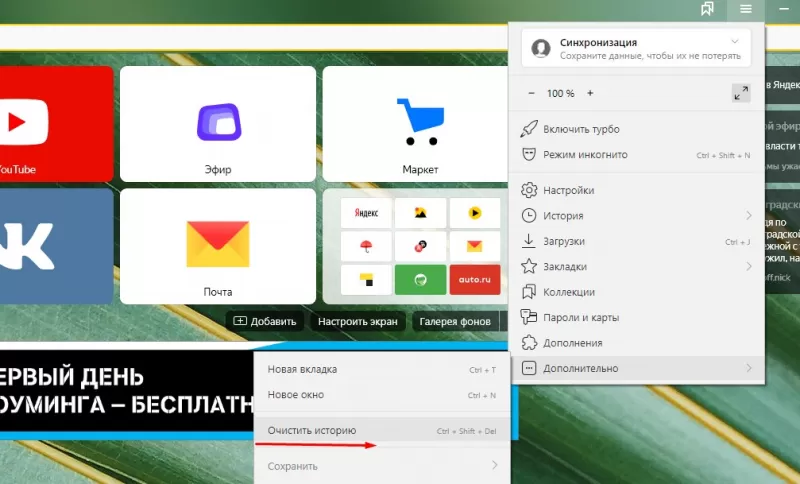Click the images mini tile icon
800x484 pixels.
[x=420, y=213]
